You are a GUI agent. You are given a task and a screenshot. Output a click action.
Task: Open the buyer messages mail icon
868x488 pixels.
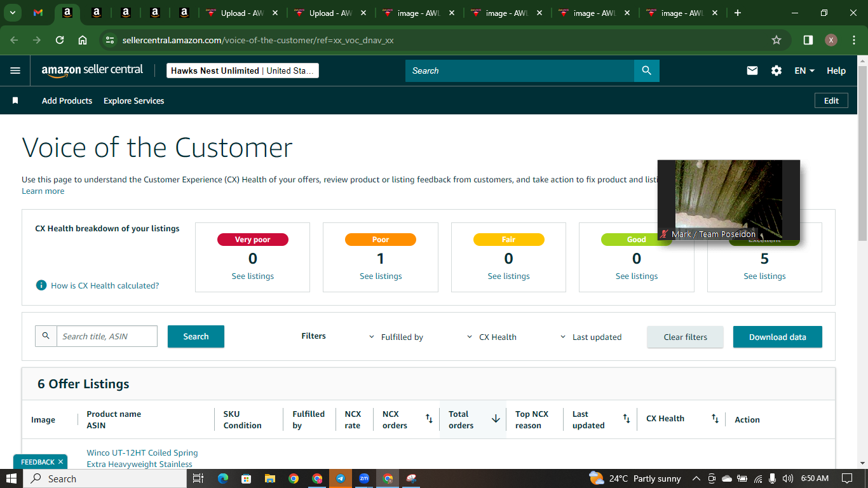point(752,71)
